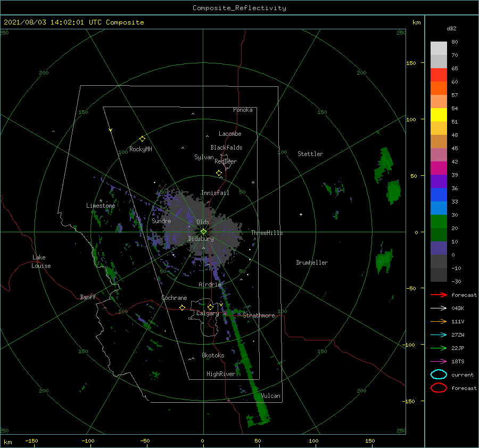Click the dBZ legend heading

[x=451, y=28]
